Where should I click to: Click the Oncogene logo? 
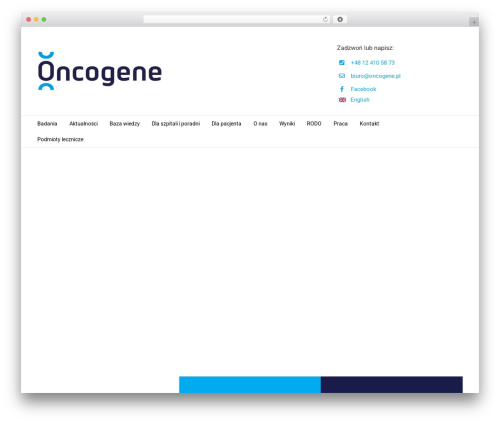coord(100,71)
